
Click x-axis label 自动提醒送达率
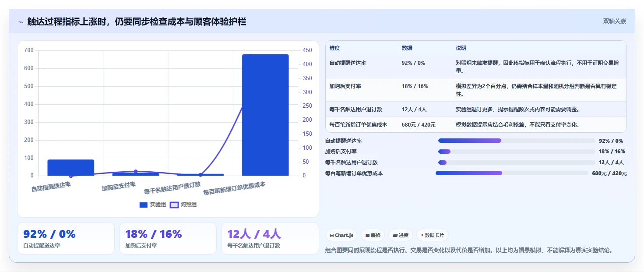(51, 187)
